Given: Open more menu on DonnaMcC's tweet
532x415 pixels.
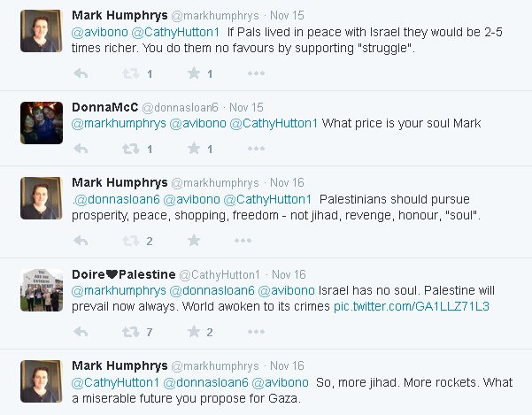Looking at the screenshot, I should 256,149.
